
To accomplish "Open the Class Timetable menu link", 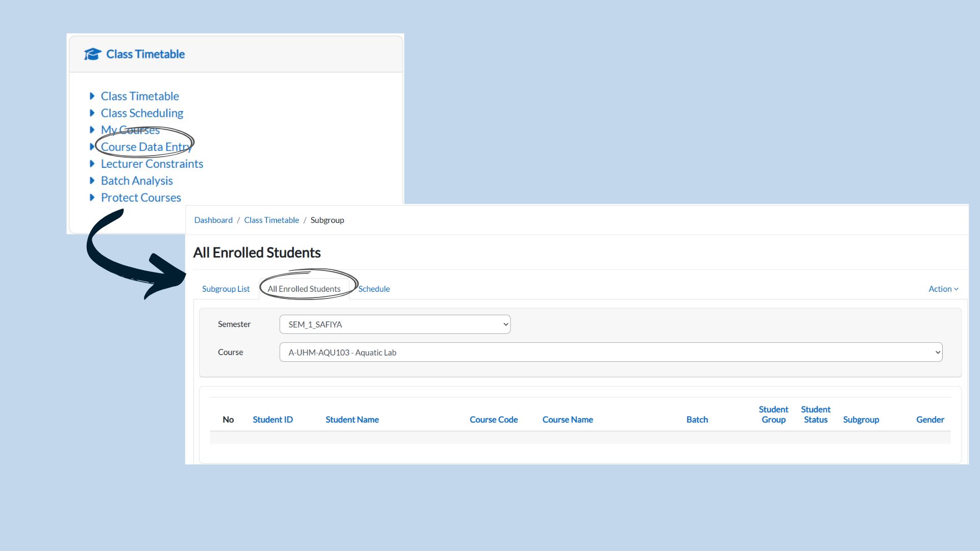I will point(140,96).
